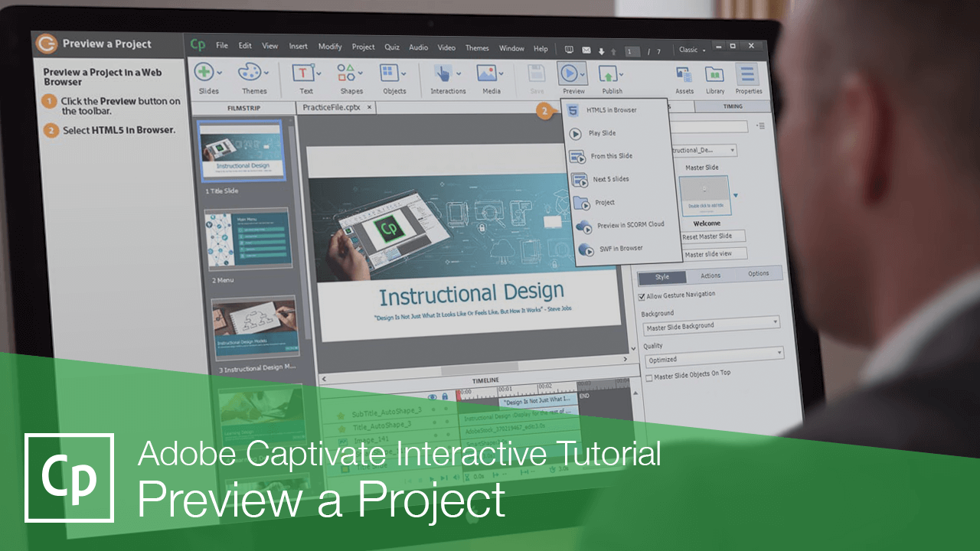
Task: Click the red playhead marker on the timeline
Action: click(458, 395)
